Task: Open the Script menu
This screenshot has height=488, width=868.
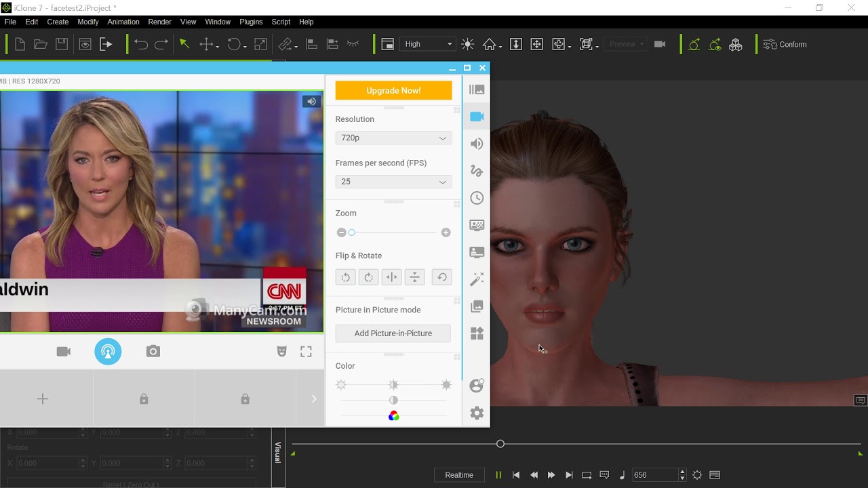Action: coord(281,22)
